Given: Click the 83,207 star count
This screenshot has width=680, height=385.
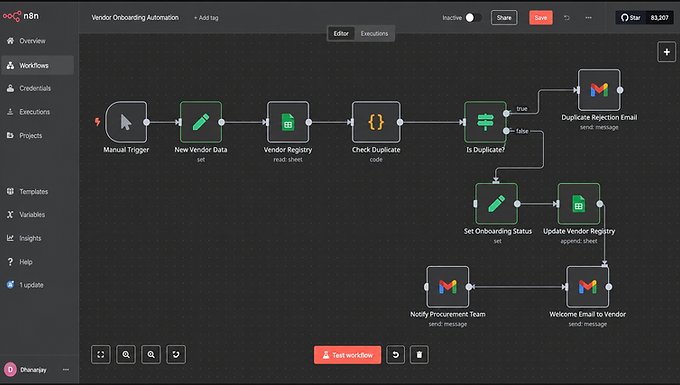Looking at the screenshot, I should (659, 18).
